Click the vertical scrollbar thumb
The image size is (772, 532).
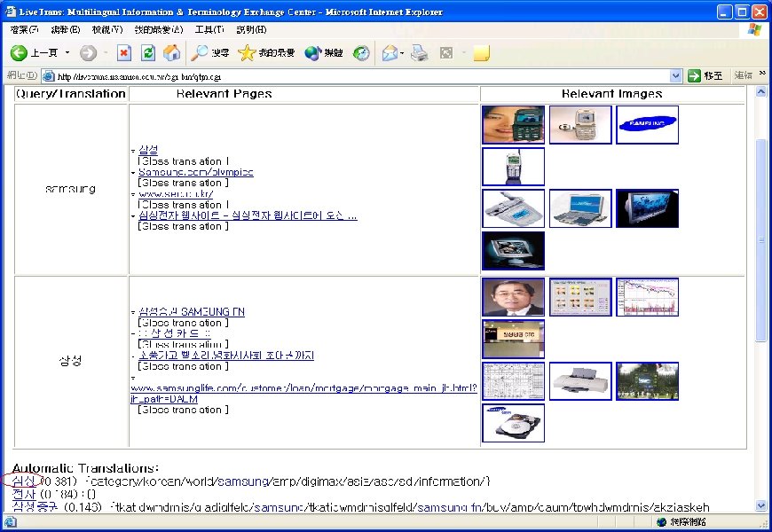point(760,239)
